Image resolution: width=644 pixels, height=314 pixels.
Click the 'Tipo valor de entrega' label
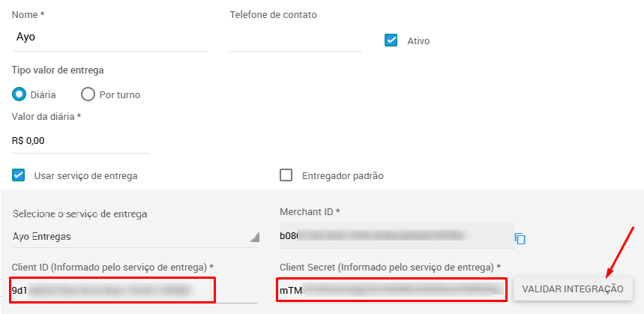click(58, 70)
